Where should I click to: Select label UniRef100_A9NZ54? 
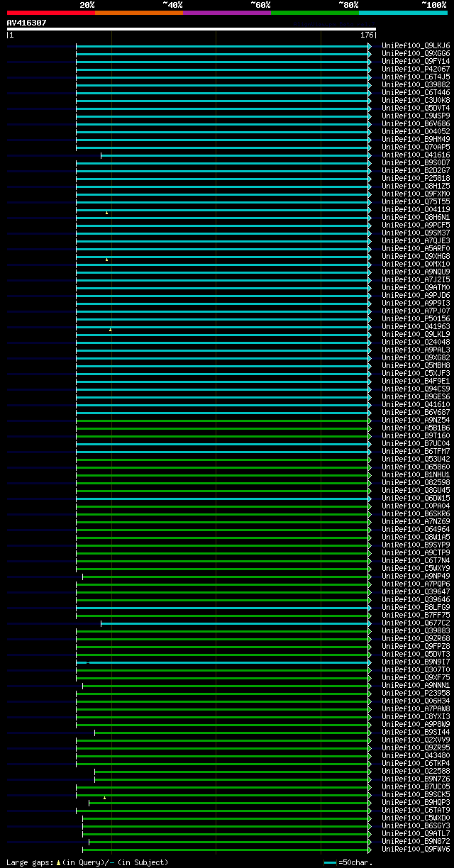[x=416, y=420]
